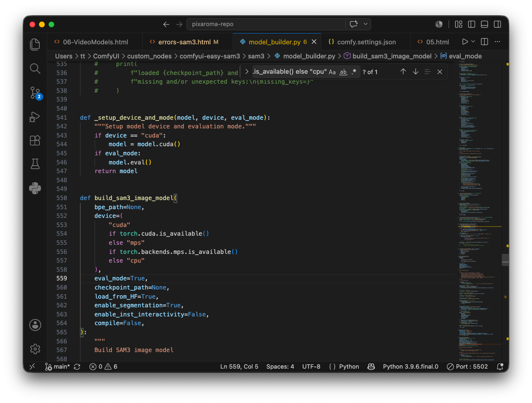The height and width of the screenshot is (403, 532).
Task: Click the ComfyUI breadcrumb
Action: (106, 56)
